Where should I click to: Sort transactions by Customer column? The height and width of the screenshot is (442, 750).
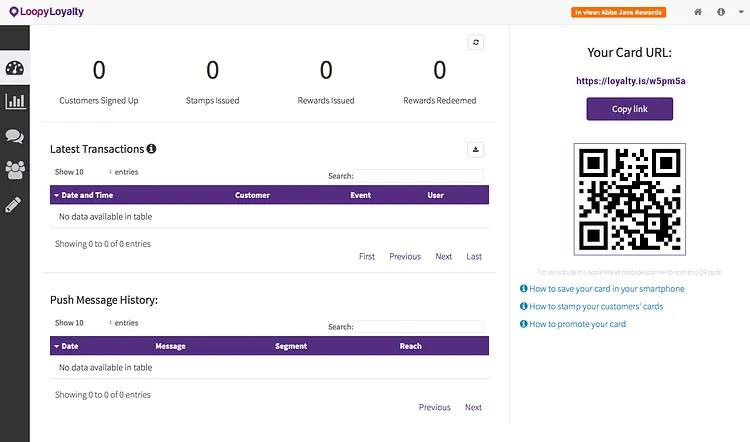click(x=252, y=195)
